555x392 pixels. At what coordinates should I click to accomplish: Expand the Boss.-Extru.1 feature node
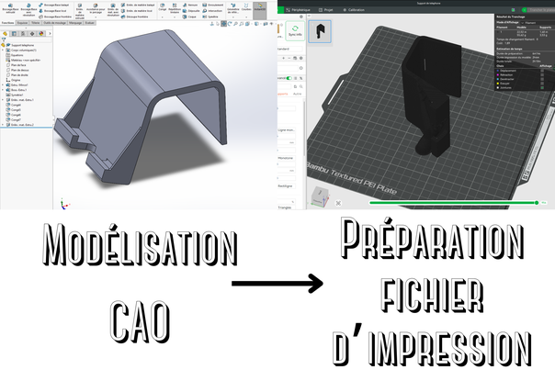coord(3,90)
